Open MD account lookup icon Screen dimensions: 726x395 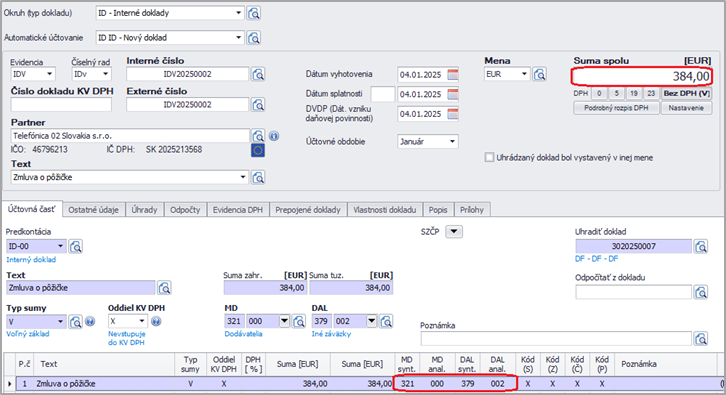pos(299,321)
